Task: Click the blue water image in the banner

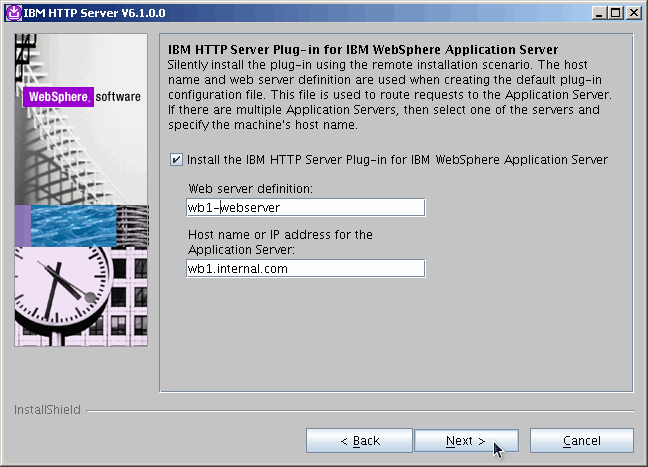Action: [x=75, y=225]
